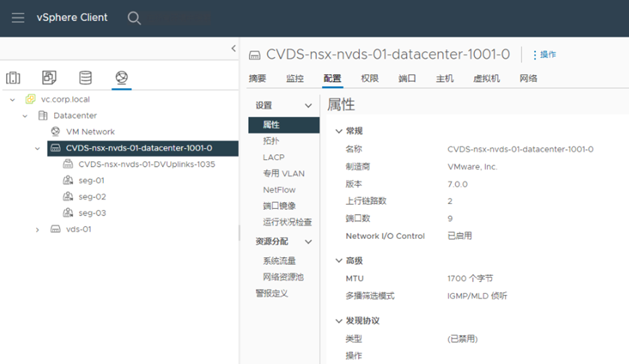Switch to Hosts and Clusters inventory icon
The image size is (629, 364).
(13, 78)
